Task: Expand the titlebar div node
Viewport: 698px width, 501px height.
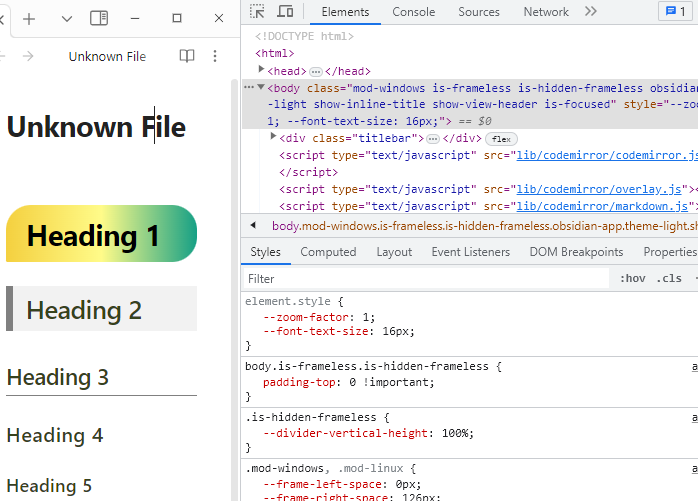Action: point(274,137)
